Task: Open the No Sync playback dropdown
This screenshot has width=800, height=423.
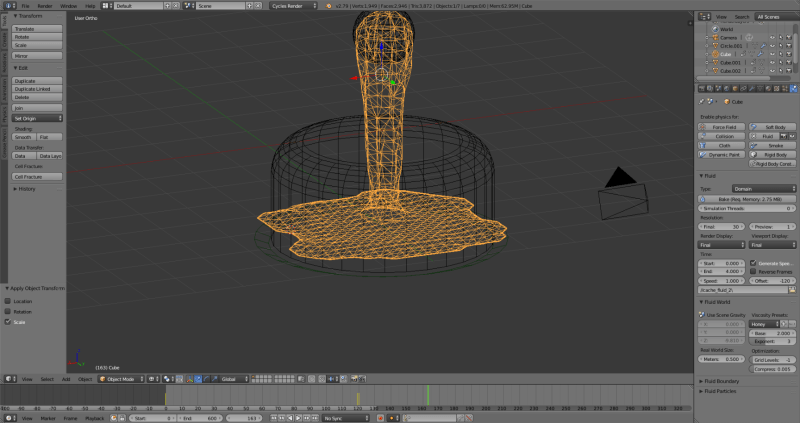Action: (x=346, y=418)
